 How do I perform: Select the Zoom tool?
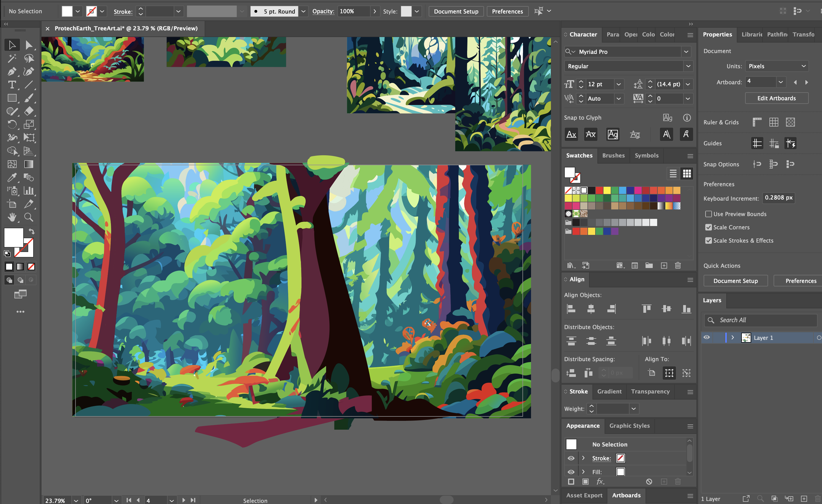pyautogui.click(x=29, y=217)
